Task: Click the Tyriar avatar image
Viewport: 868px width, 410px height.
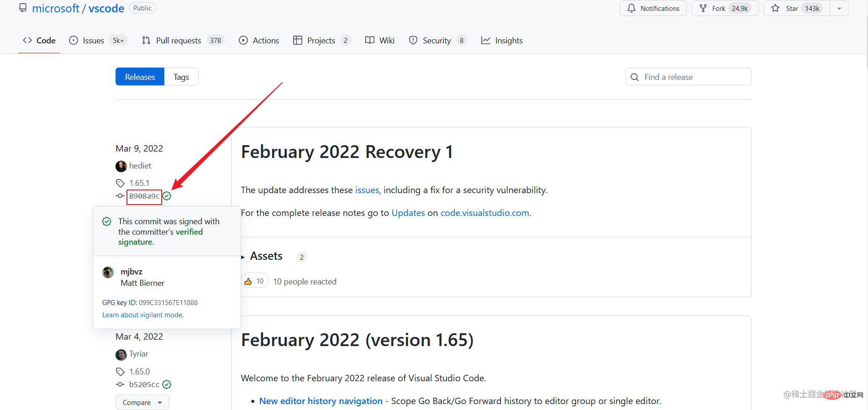Action: [x=121, y=354]
